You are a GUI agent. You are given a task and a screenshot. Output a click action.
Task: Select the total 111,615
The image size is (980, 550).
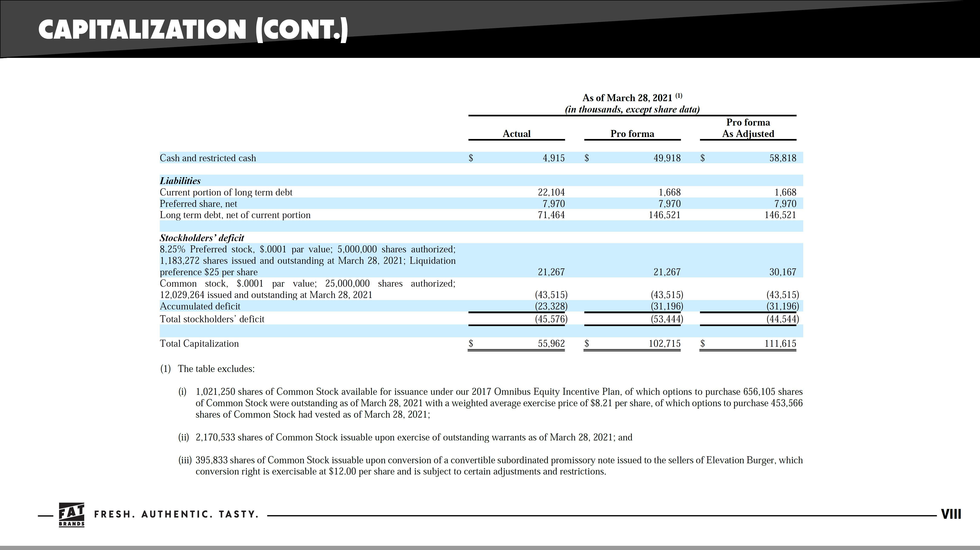coord(780,344)
